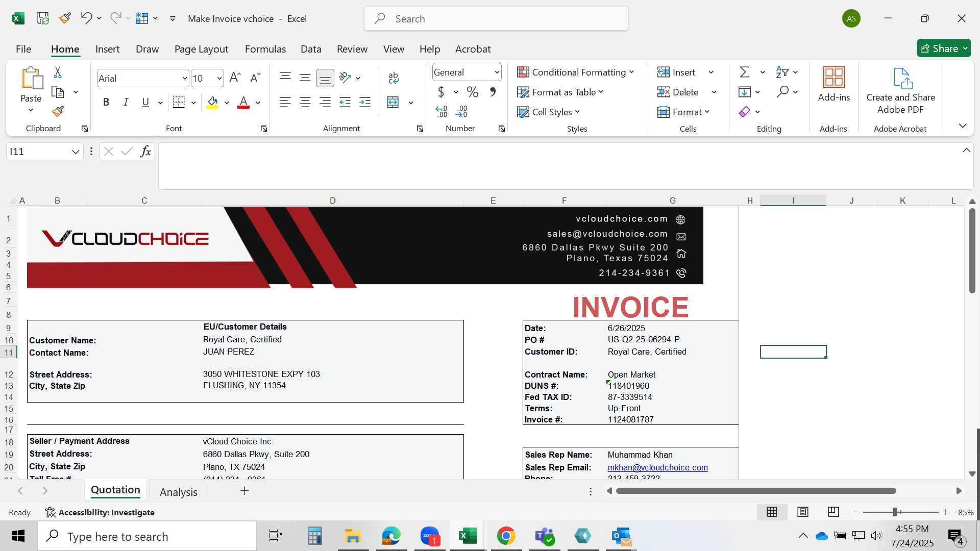Click the Increase Indent icon
980x551 pixels.
click(x=365, y=103)
